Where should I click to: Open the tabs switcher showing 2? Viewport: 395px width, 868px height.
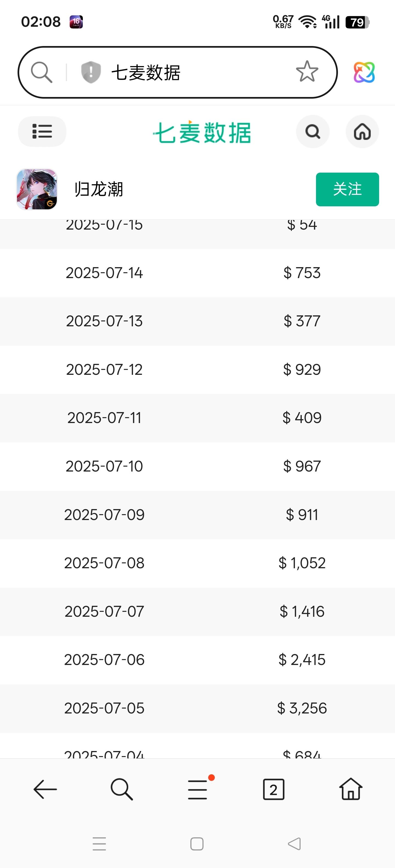click(273, 789)
